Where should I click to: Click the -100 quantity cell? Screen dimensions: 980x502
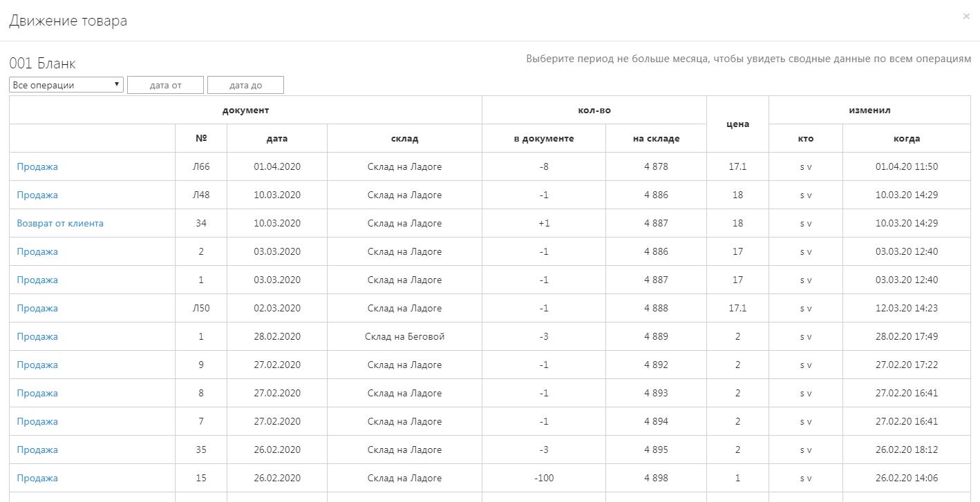coord(544,478)
